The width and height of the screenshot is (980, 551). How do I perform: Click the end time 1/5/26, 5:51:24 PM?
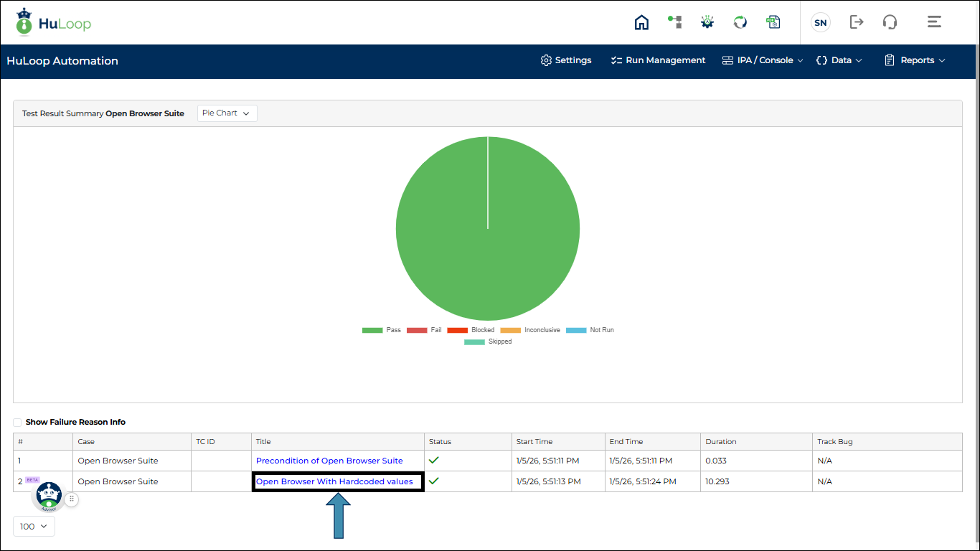click(x=643, y=481)
